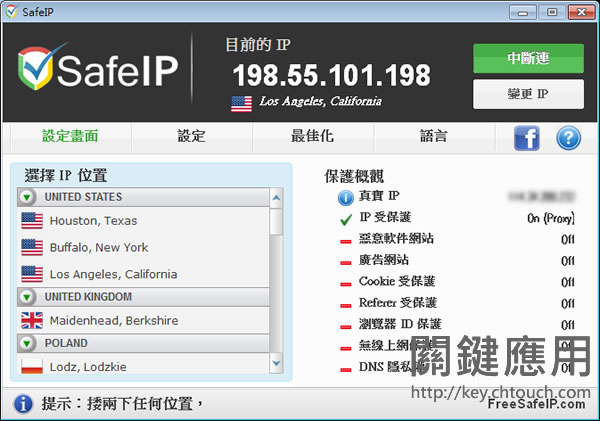Screen dimensions: 600x421
Task: Click red dash icon beside 惡意軟件網站
Action: (346, 242)
